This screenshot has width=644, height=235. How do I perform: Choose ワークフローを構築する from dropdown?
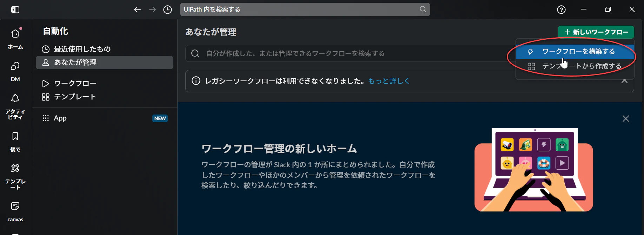(575, 51)
